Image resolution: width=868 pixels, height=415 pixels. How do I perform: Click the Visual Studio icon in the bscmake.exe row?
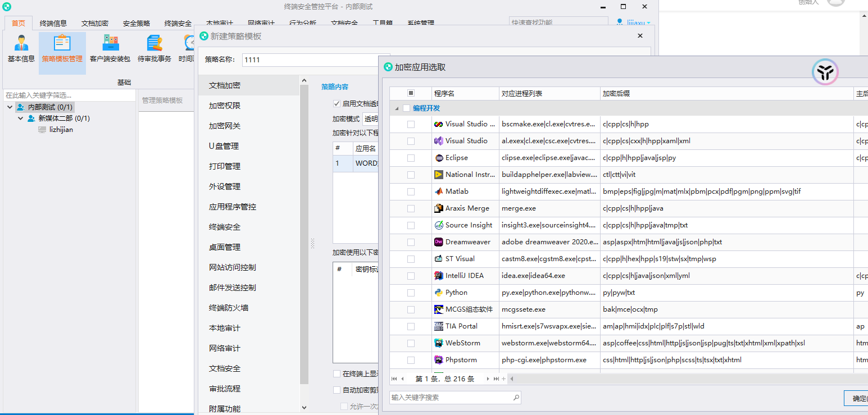(x=439, y=124)
